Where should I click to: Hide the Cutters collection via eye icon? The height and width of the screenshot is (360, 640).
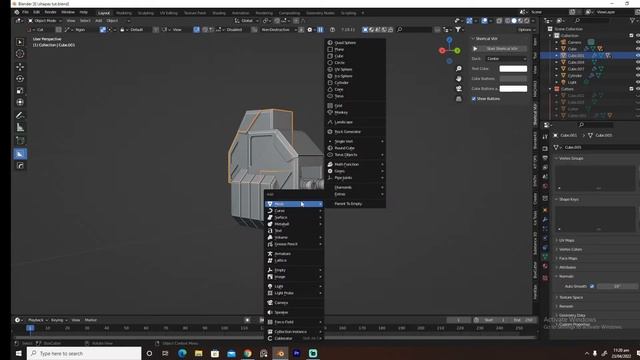pos(638,89)
